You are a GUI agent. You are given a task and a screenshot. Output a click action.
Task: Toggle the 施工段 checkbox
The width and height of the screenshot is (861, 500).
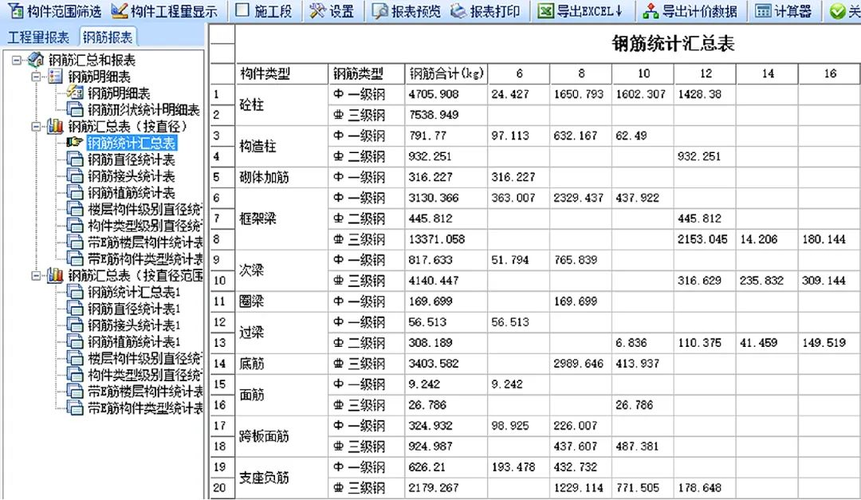coord(242,10)
